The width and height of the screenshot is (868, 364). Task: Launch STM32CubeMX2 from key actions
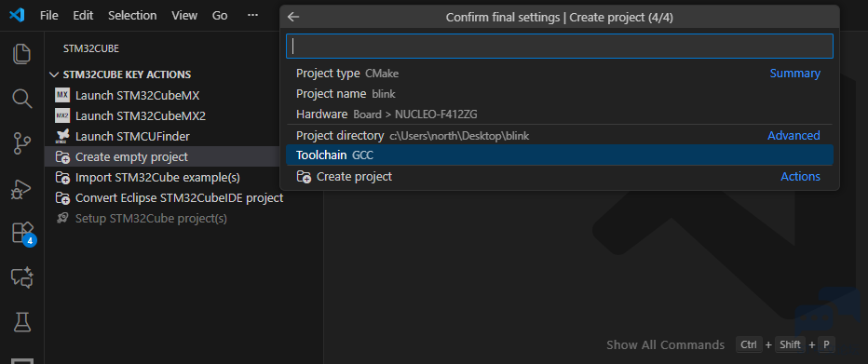tap(141, 115)
